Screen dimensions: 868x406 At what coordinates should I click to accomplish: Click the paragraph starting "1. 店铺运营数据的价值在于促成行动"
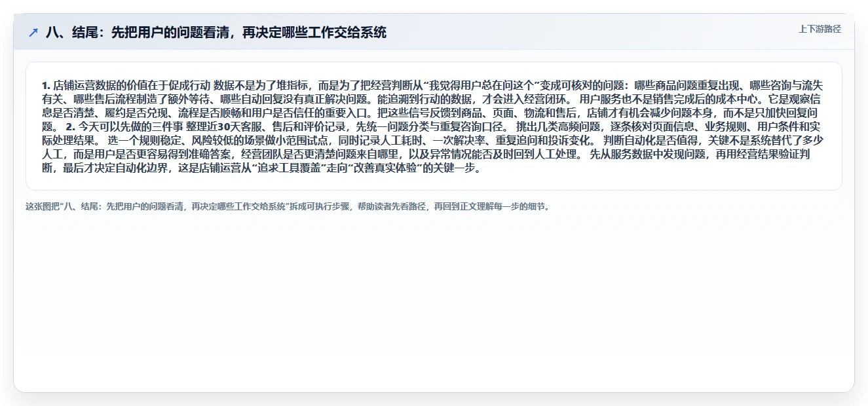coord(433,126)
